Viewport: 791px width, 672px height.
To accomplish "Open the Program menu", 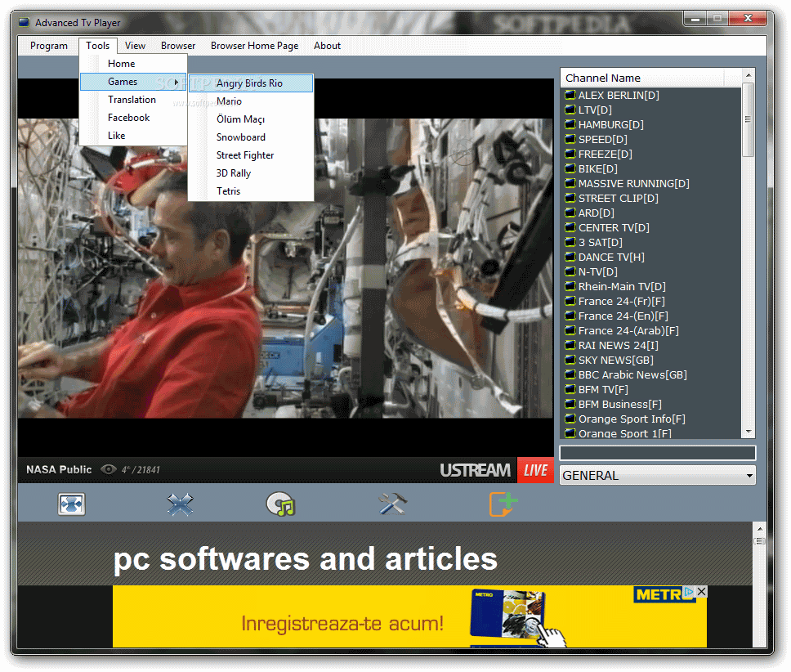I will (49, 46).
